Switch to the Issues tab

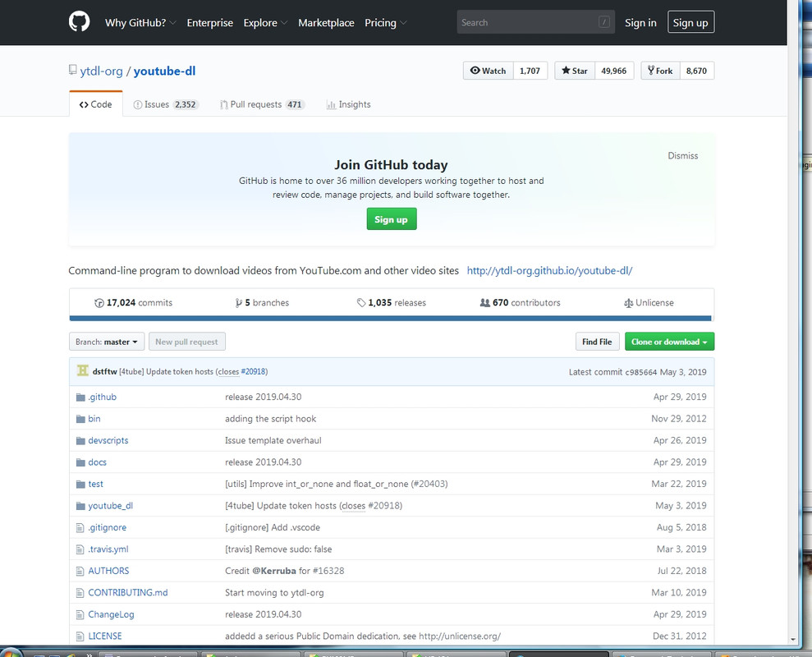click(x=166, y=104)
